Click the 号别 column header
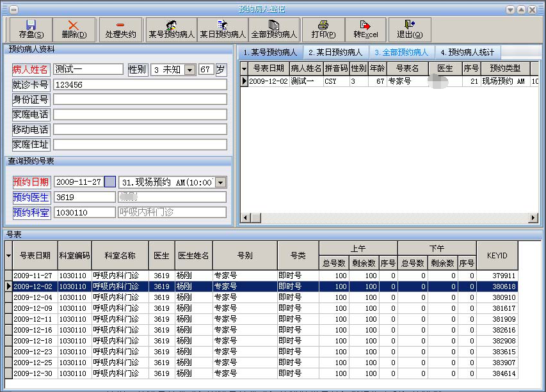 click(x=245, y=256)
